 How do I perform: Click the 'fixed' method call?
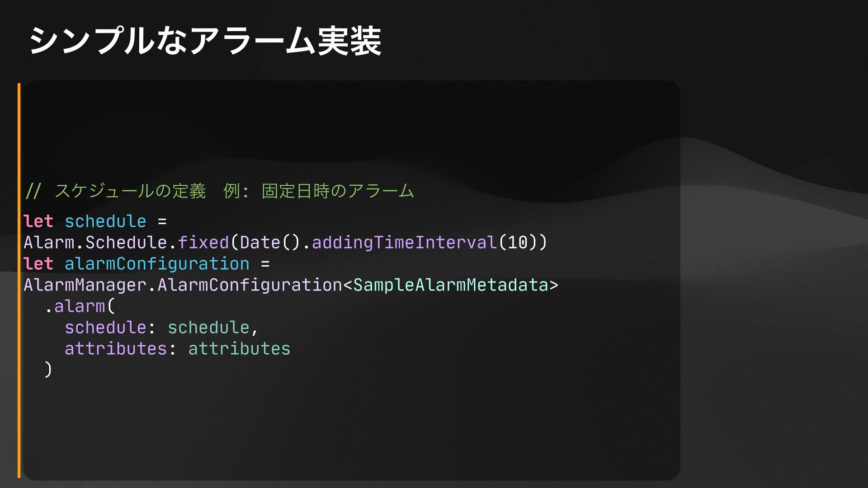point(203,243)
